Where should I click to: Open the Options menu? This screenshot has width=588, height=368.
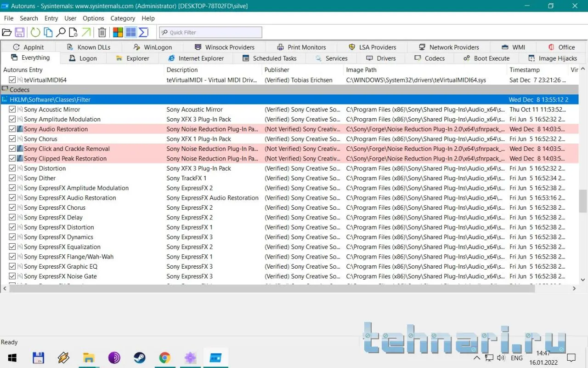pyautogui.click(x=94, y=18)
